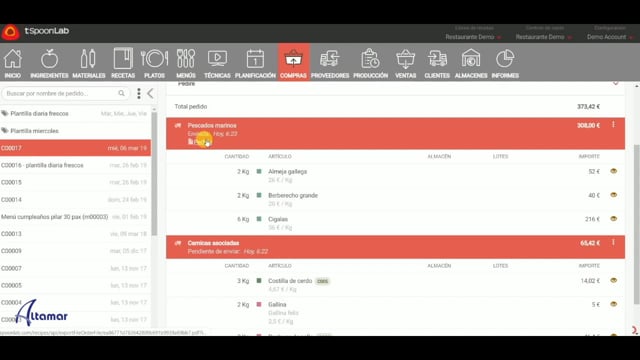
Task: Go to Platos section
Action: tap(154, 63)
